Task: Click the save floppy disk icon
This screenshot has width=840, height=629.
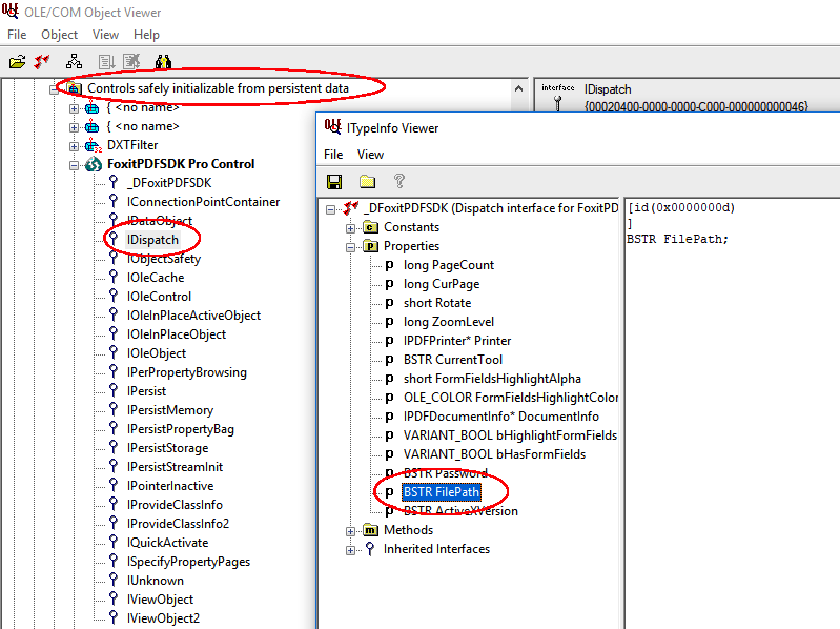Action: (334, 182)
